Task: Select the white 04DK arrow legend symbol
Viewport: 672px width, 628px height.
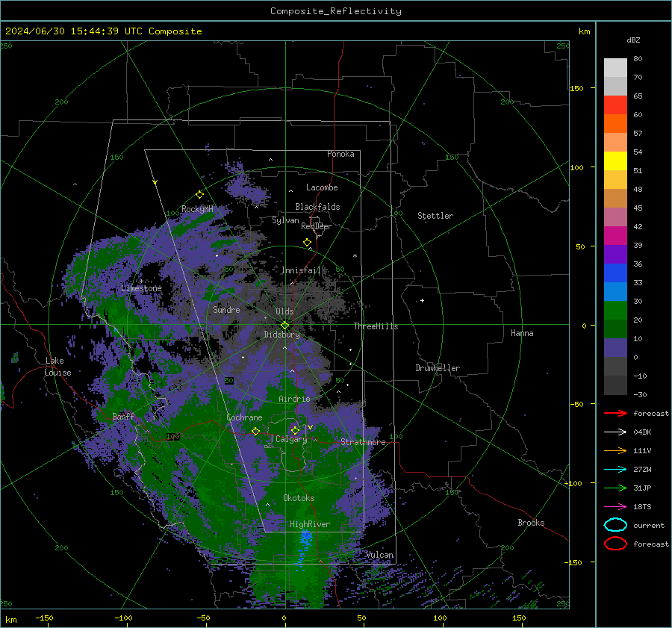Action: click(615, 432)
